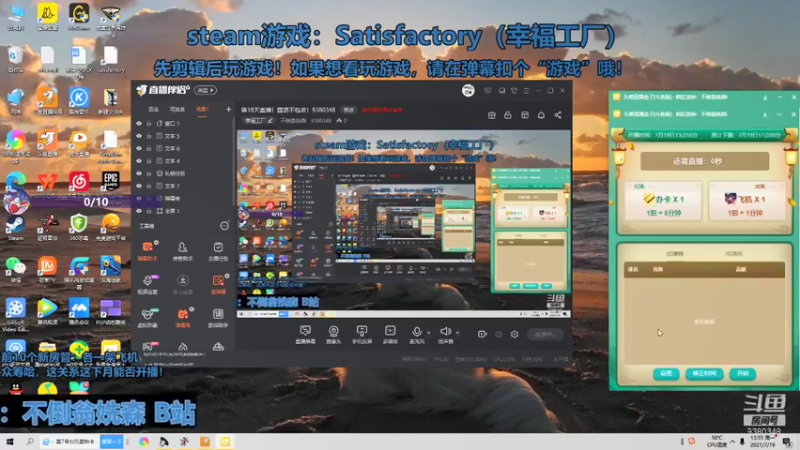Click the padlock icon beside the gift box
Viewport: 800px width, 450px height.
(508, 115)
